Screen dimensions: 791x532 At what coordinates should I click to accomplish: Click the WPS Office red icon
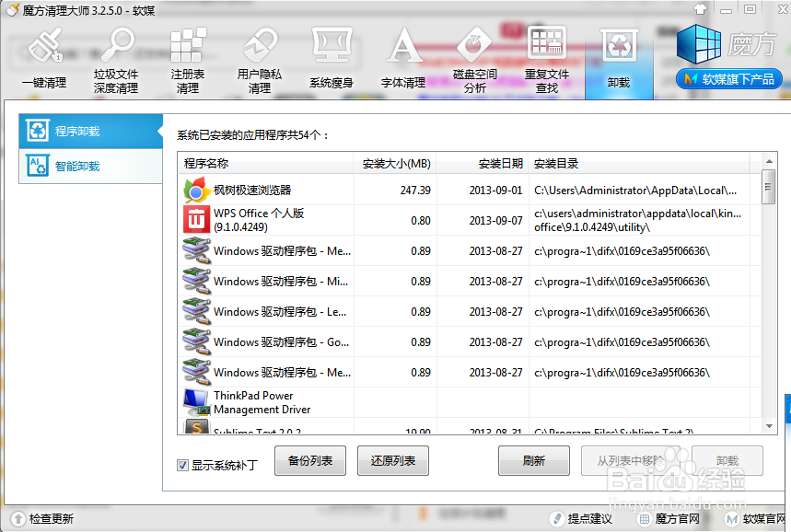coord(196,220)
